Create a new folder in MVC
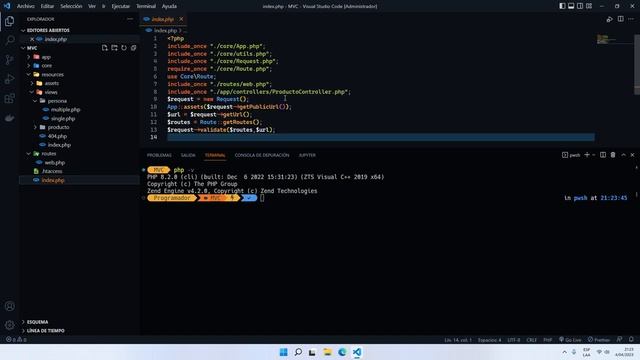This screenshot has height=360, width=640. tap(114, 48)
